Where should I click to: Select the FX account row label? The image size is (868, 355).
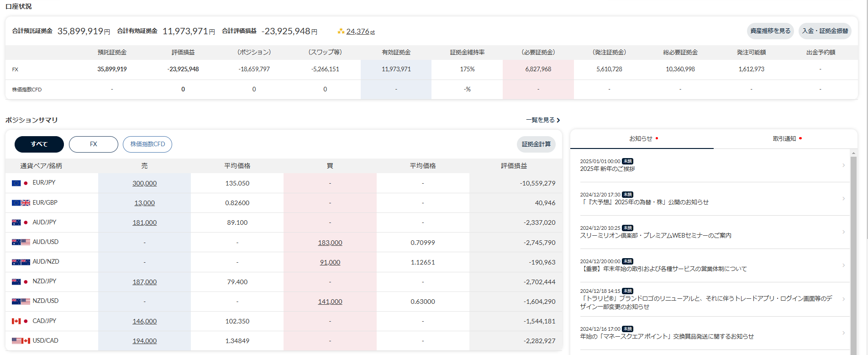point(15,69)
